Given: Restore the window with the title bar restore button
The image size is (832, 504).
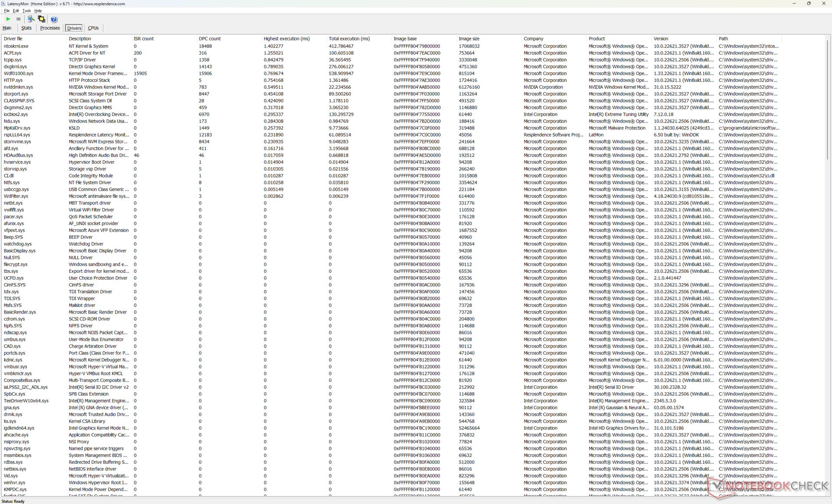Looking at the screenshot, I should 809,3.
